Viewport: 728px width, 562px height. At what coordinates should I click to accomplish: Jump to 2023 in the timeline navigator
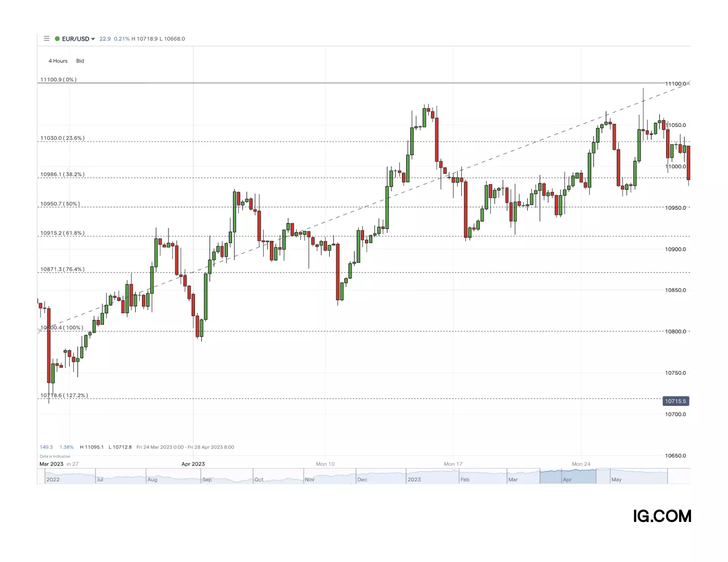tap(414, 479)
